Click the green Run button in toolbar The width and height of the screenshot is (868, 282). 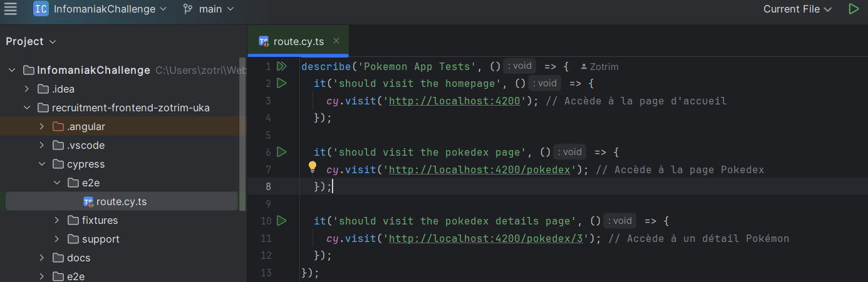pyautogui.click(x=853, y=9)
